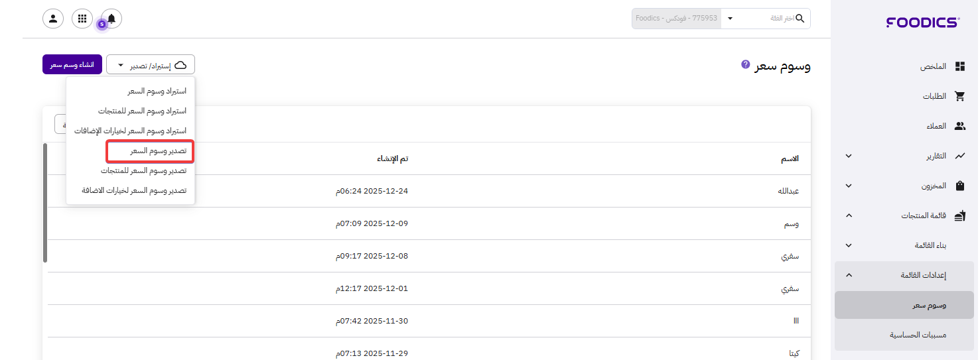Open مسببات الحساسية in sidebar
The height and width of the screenshot is (360, 980).
[917, 335]
